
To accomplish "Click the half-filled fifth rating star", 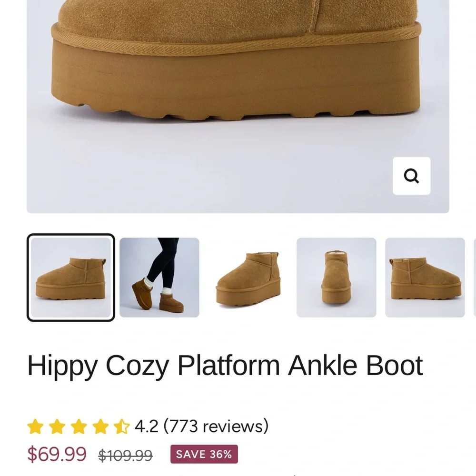I will point(121,426).
